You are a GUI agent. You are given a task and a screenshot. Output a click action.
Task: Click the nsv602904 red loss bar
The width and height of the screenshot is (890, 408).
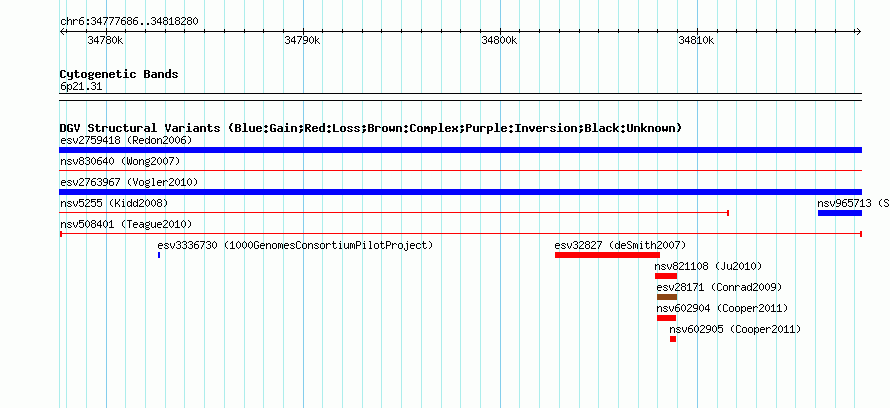point(666,318)
